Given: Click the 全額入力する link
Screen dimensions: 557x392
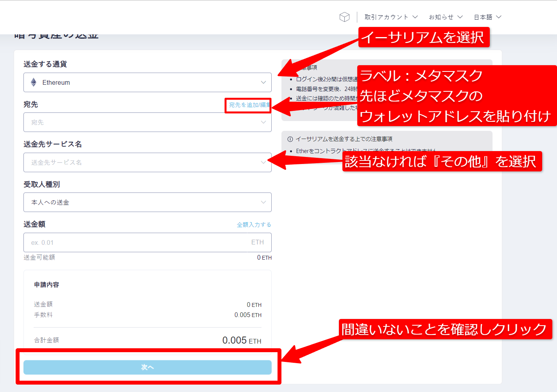Looking at the screenshot, I should coord(254,225).
